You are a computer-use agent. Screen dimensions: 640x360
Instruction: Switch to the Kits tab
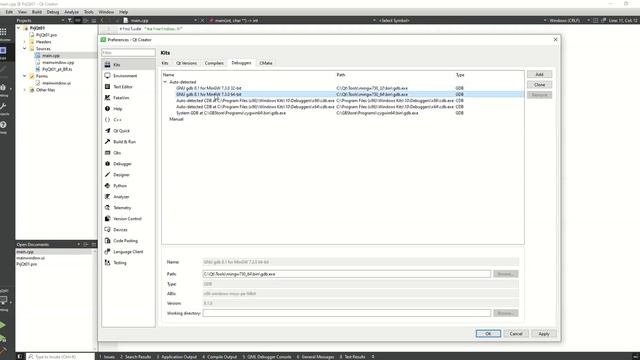(165, 63)
